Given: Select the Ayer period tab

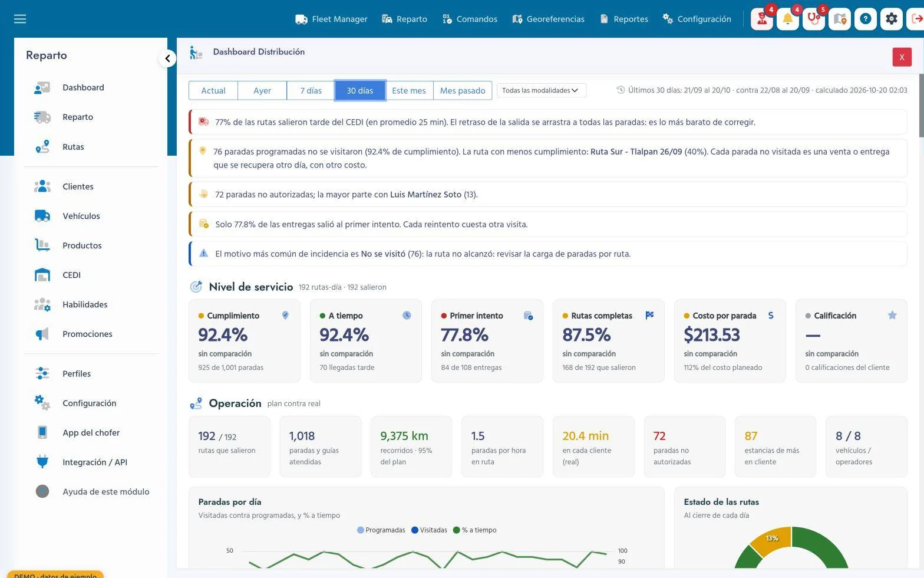Looking at the screenshot, I should (x=262, y=91).
